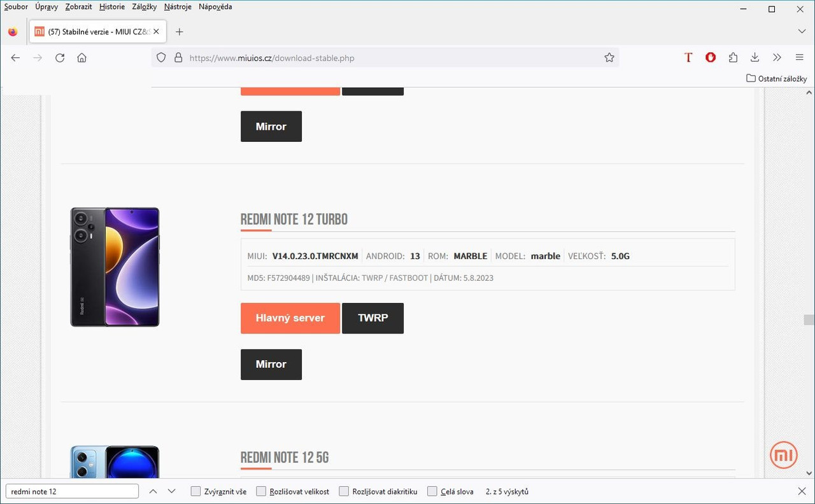815x504 pixels.
Task: Close the Stabilné verzie MIUI tab
Action: click(156, 31)
